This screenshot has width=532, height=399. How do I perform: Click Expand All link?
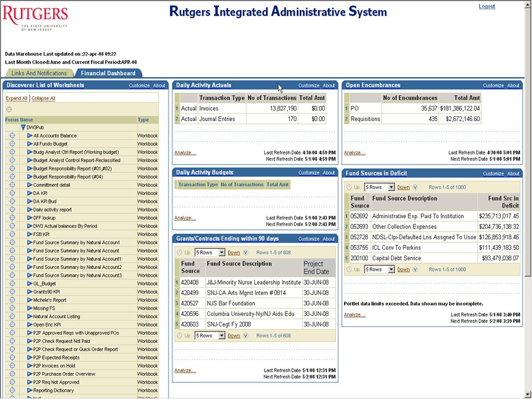tap(17, 98)
